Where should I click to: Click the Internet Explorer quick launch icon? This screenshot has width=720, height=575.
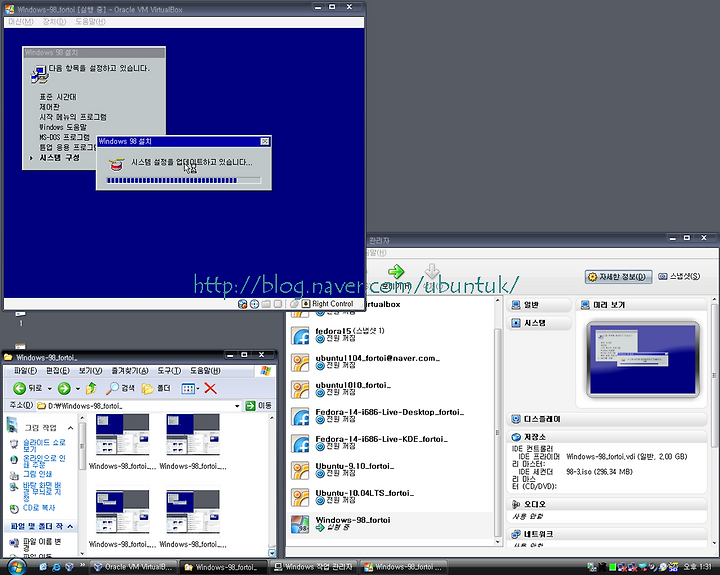point(56,567)
